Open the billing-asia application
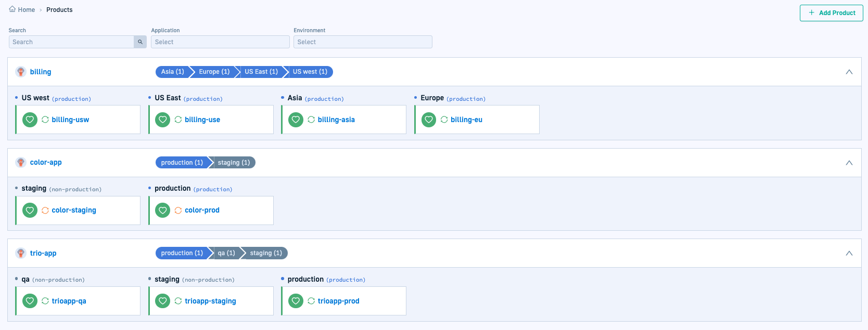 point(336,120)
